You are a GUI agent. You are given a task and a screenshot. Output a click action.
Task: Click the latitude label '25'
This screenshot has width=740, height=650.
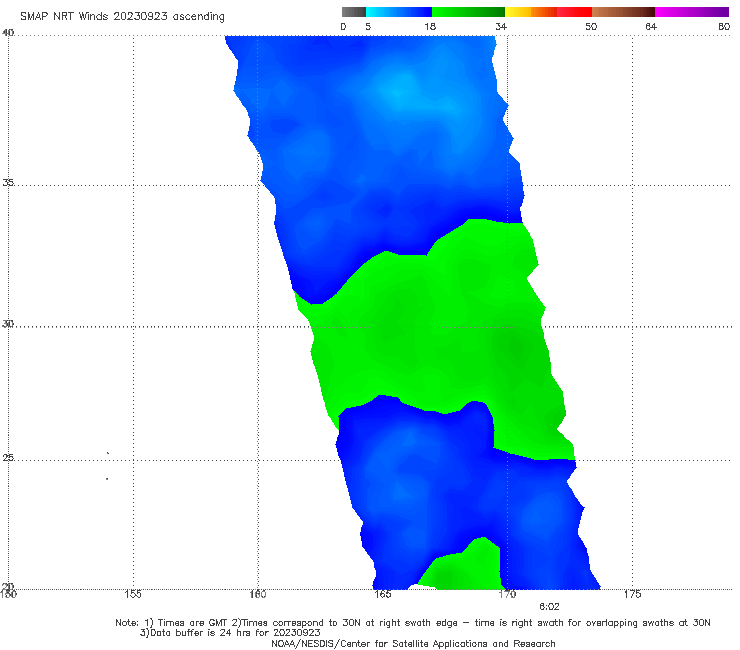pyautogui.click(x=8, y=457)
